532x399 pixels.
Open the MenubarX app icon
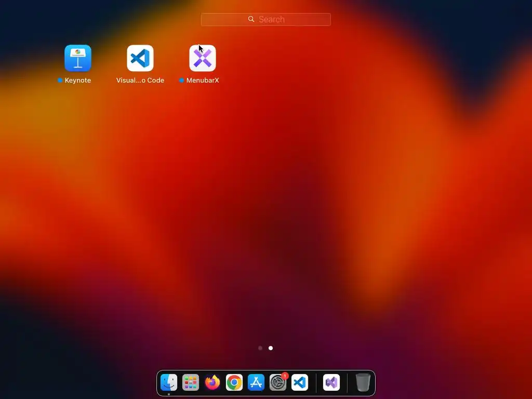coord(203,58)
